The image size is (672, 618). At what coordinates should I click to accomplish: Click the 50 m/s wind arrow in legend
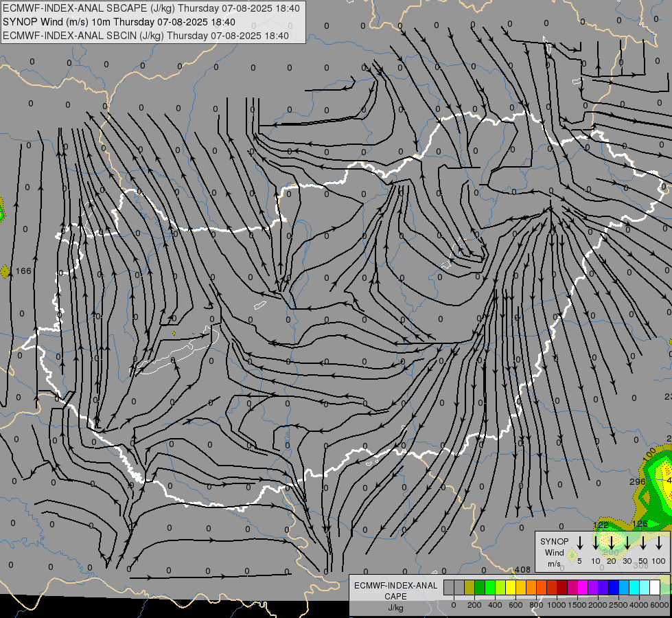click(x=643, y=542)
